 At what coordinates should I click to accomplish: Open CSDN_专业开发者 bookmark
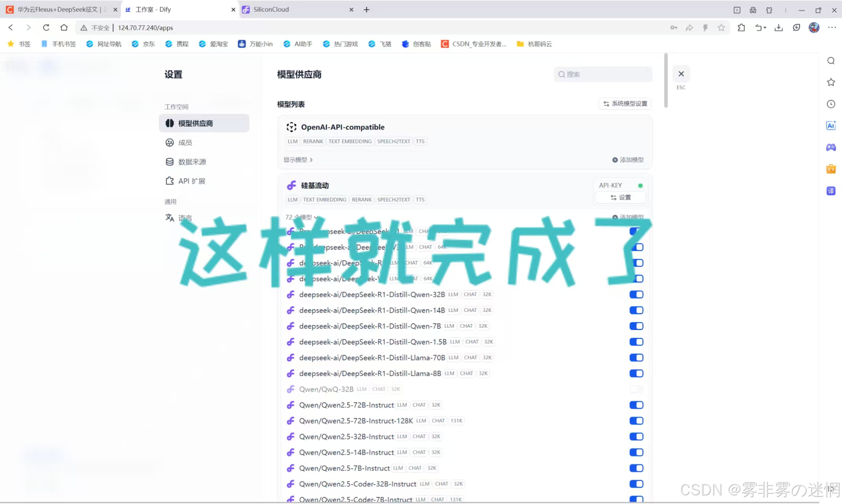tap(474, 44)
